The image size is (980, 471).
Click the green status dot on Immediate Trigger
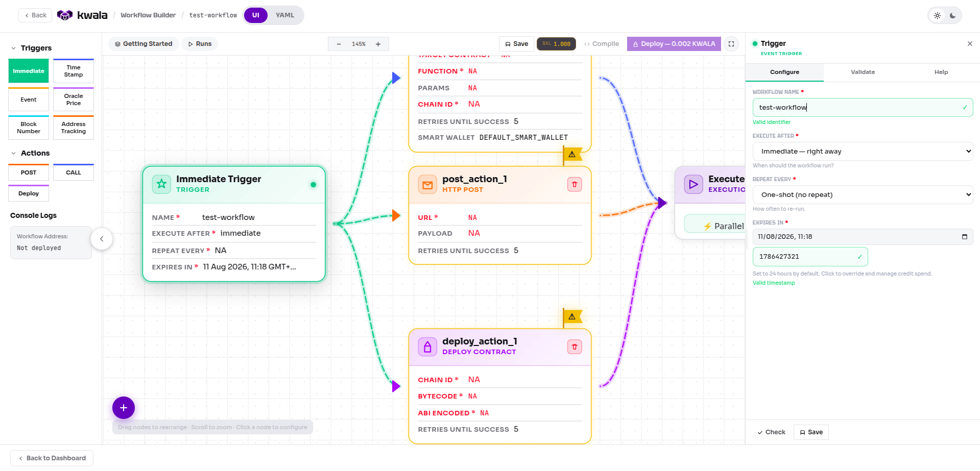tap(314, 185)
